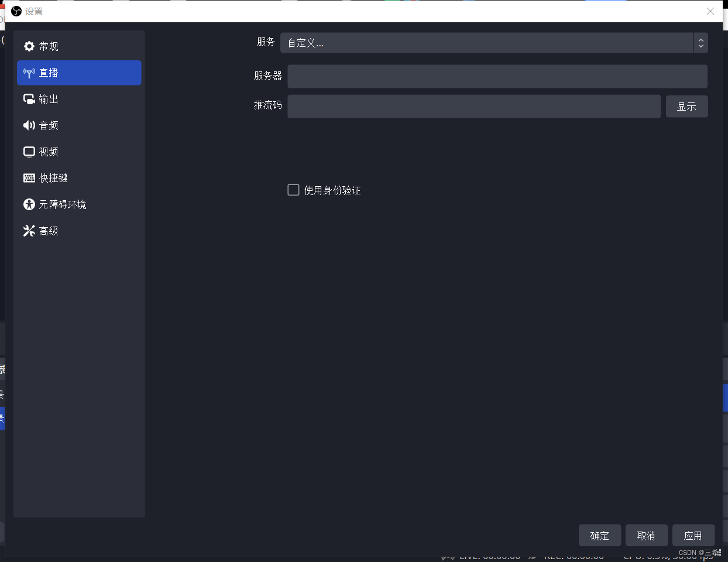Screen dimensions: 728x562
Task: Switch to the 常规 settings tab
Action: click(79, 46)
